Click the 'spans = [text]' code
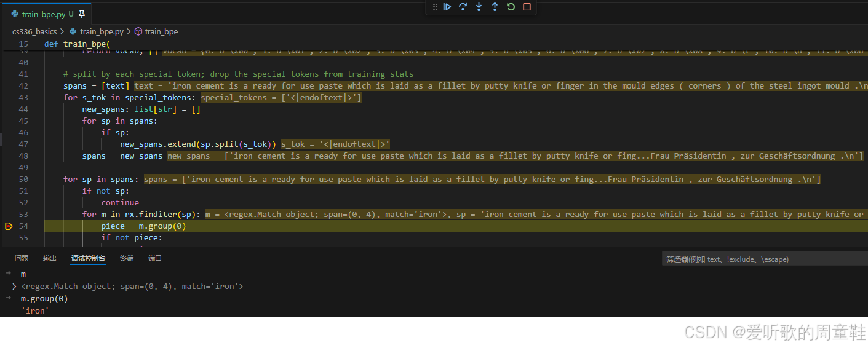The image size is (868, 348). 96,86
